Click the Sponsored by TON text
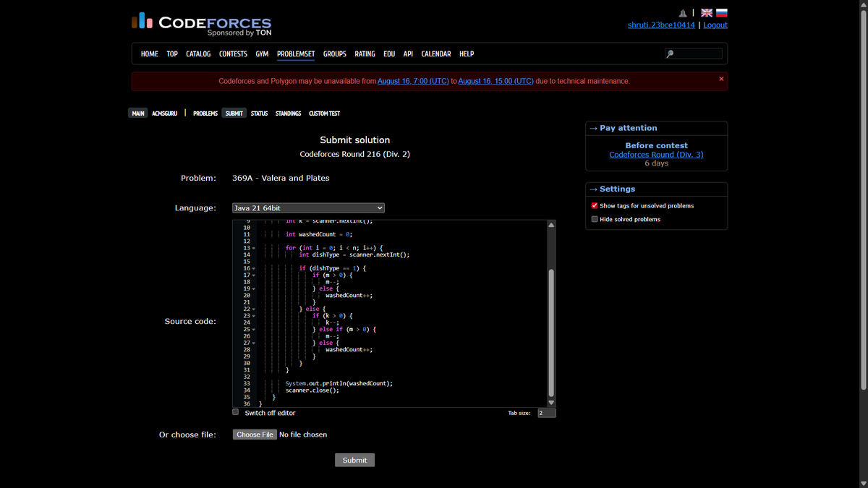Viewport: 868px width, 488px height. point(239,33)
